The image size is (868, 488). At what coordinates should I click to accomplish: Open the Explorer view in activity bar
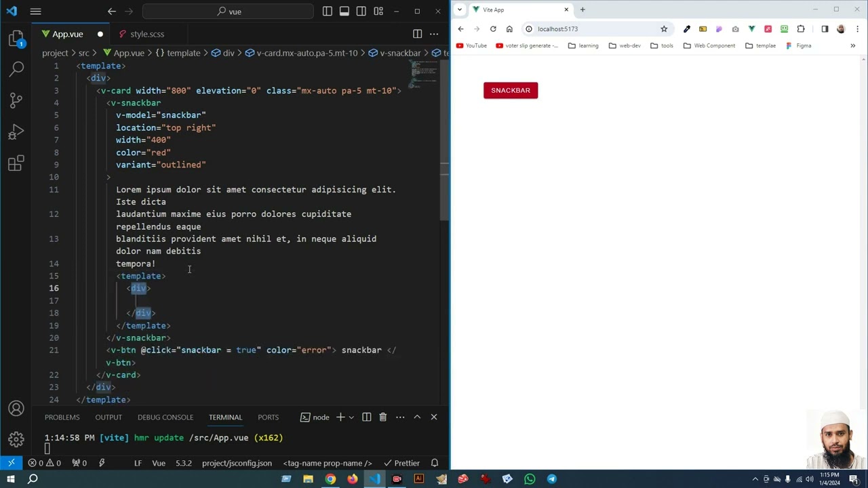[16, 39]
